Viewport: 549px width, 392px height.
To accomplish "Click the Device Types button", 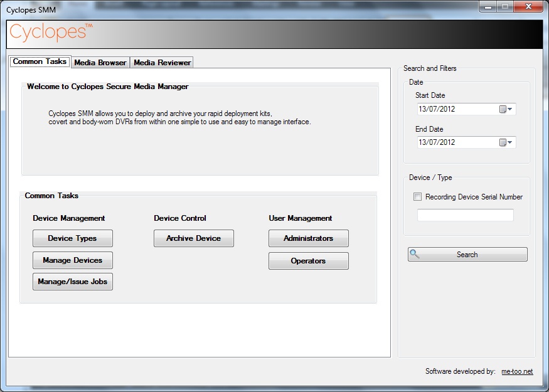I will (x=73, y=238).
